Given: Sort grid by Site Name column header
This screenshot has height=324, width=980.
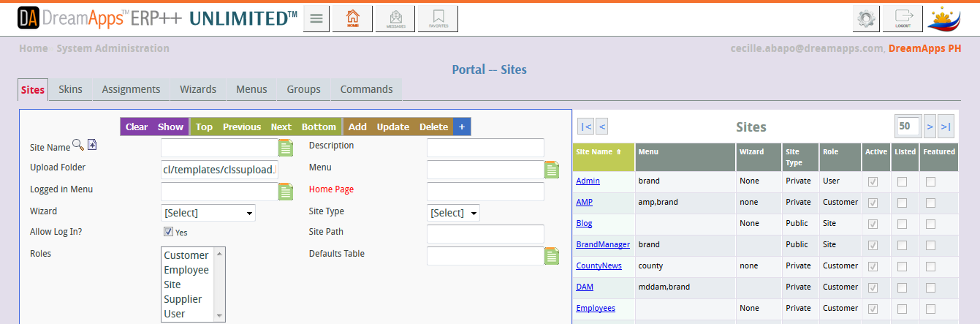Looking at the screenshot, I should coord(604,157).
